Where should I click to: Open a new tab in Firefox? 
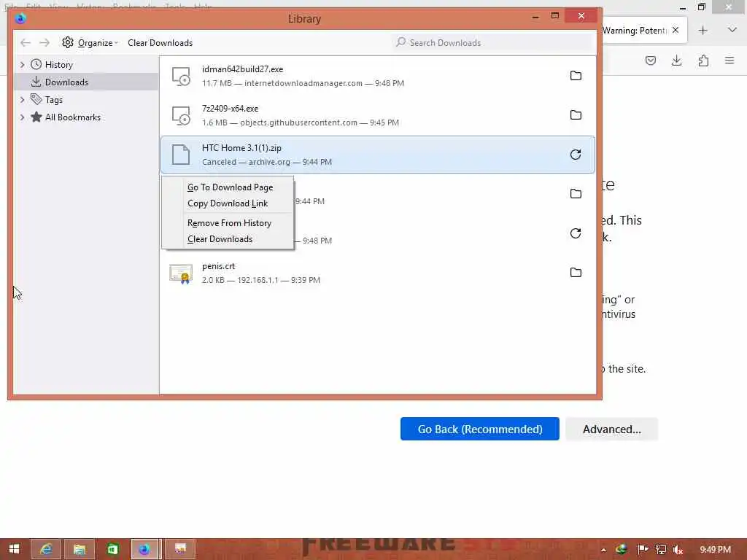point(703,31)
